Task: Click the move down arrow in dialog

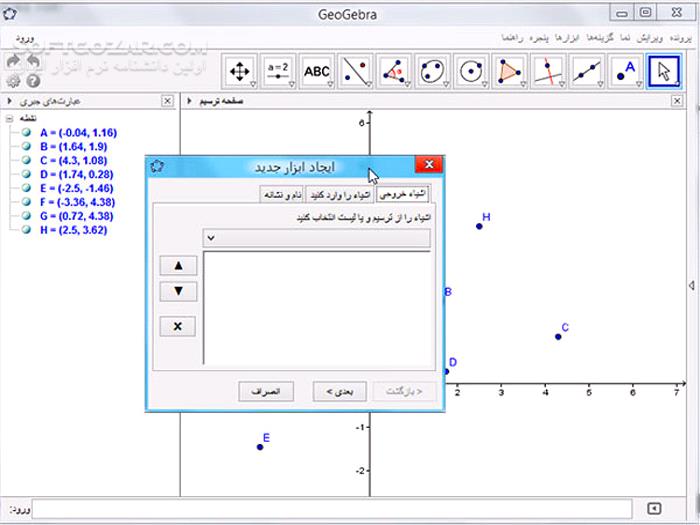Action: pyautogui.click(x=178, y=292)
